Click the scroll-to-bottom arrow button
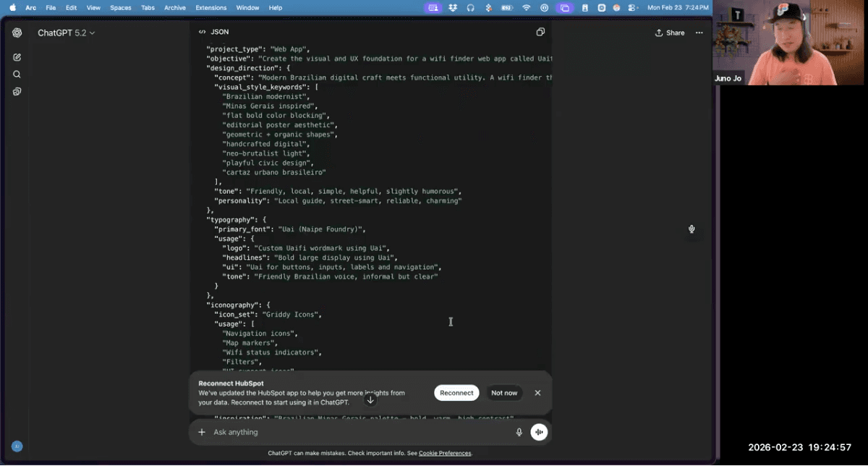 click(370, 399)
